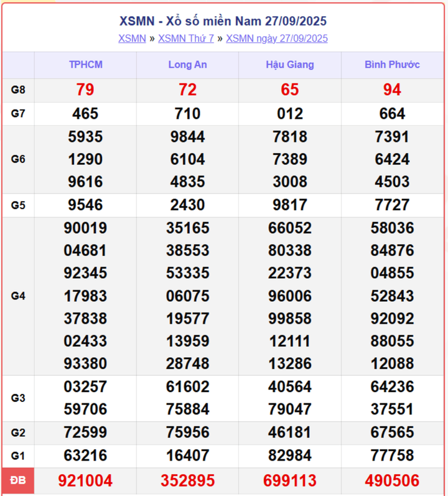This screenshot has height=496, width=448.
Task: Click Bình Phước special prize 490506
Action: point(392,480)
